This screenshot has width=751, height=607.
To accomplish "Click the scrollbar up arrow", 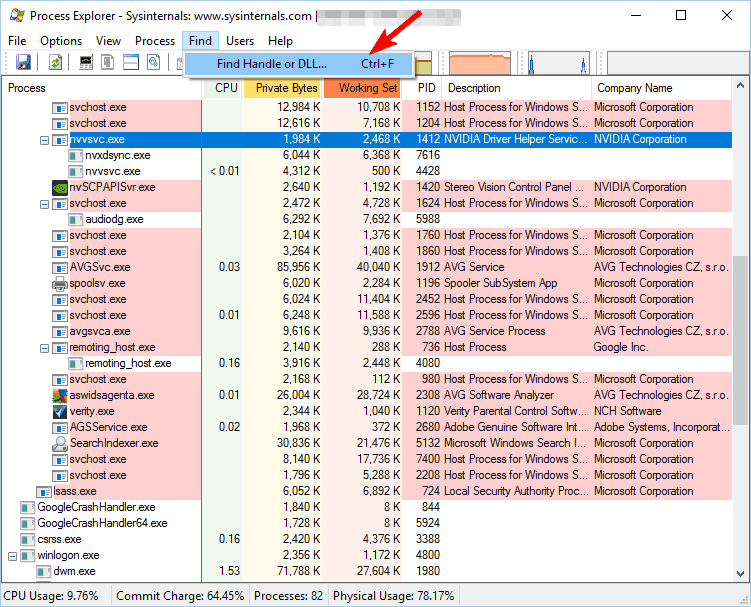I will (740, 86).
